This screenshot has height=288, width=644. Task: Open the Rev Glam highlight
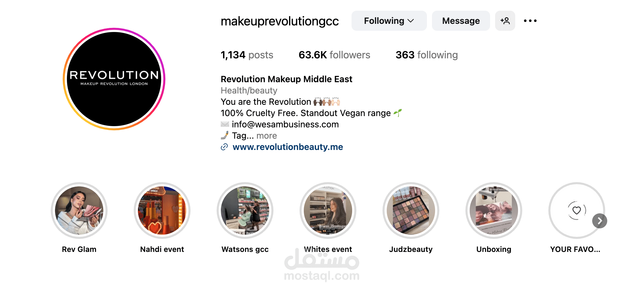tap(79, 211)
